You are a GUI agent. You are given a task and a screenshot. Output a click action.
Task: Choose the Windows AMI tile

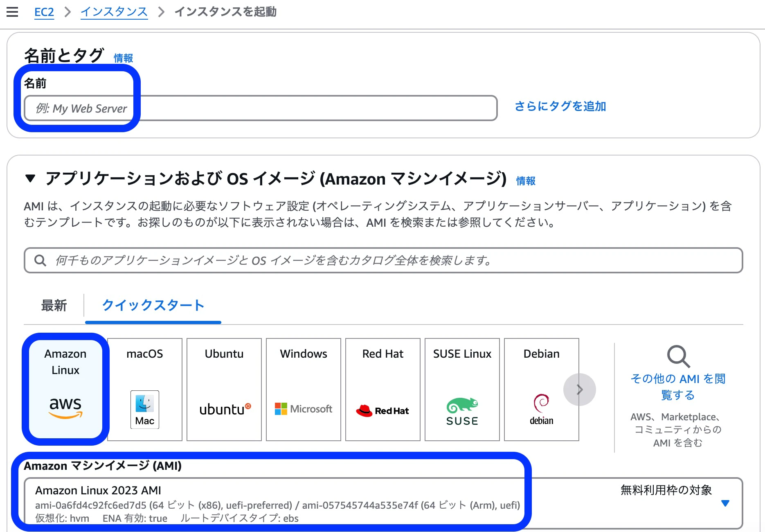pos(304,389)
